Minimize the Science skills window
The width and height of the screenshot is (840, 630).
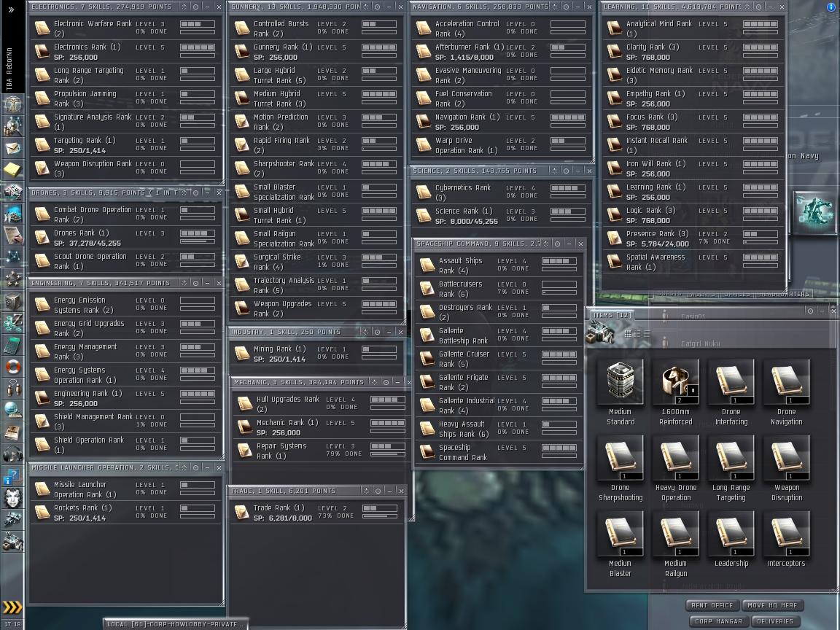coord(577,171)
